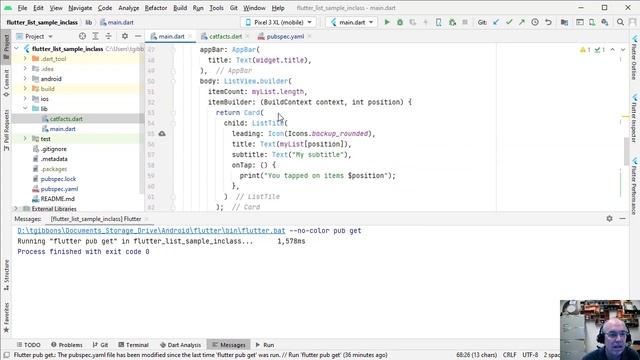Screen dimensions: 640x360
Task: Click the Git Commit checkmark icon
Action: point(509,22)
